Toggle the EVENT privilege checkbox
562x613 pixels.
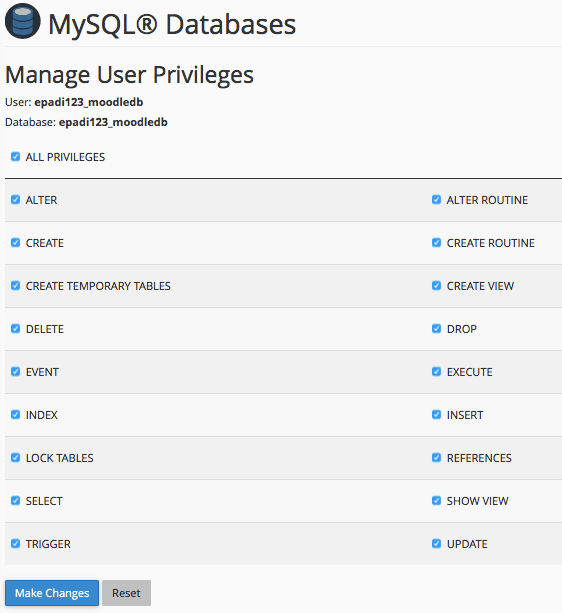tap(16, 372)
